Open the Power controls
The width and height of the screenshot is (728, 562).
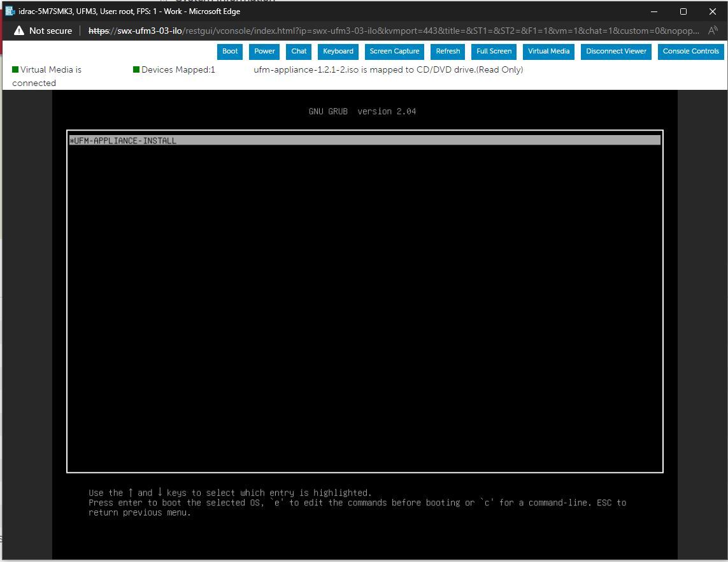pos(264,52)
